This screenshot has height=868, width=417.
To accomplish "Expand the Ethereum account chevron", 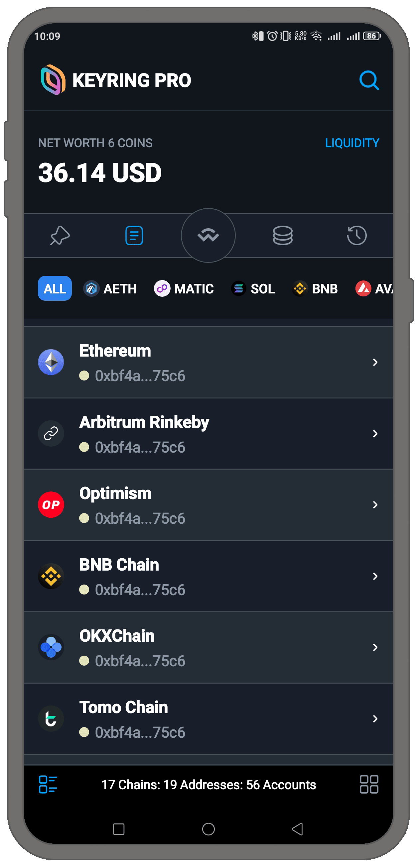I will pos(375,362).
